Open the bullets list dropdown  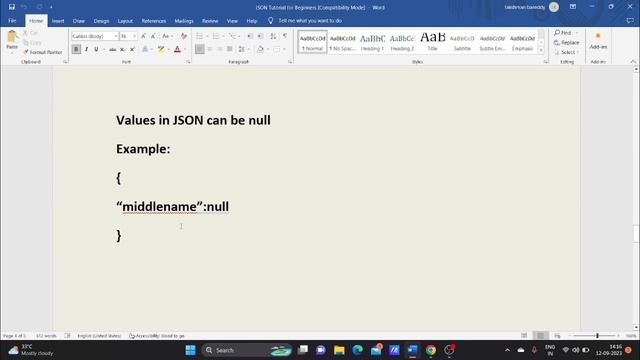tap(207, 36)
